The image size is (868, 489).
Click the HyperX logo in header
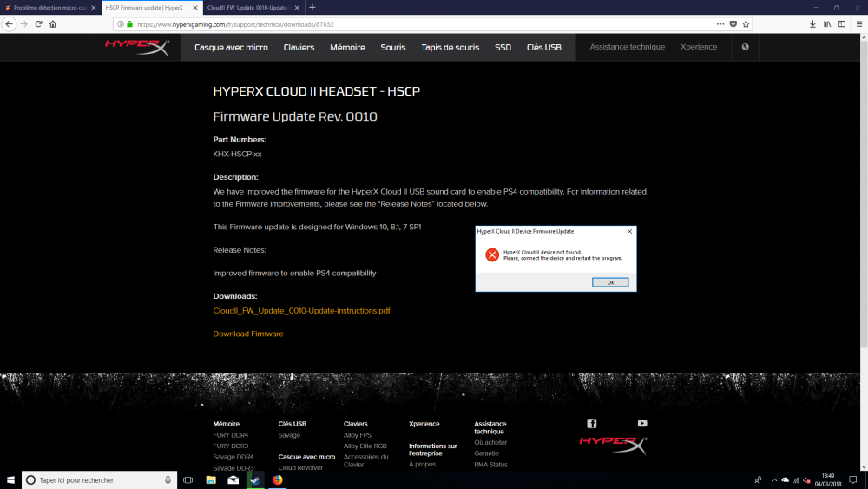click(137, 47)
